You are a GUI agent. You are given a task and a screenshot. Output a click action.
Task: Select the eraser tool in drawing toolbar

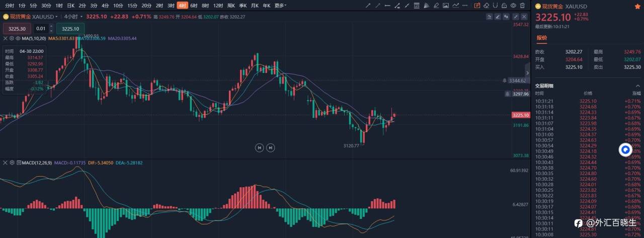[x=486, y=6]
